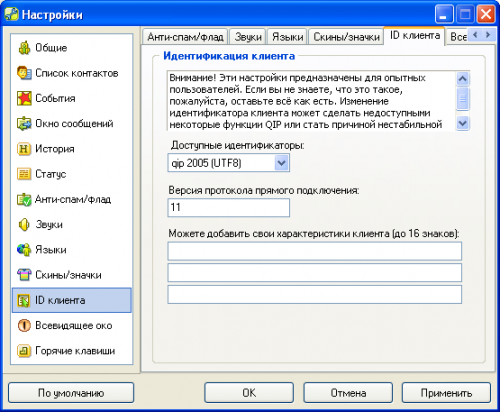Show previous tabs with left arrow
Screen dimensions: 500x412
pos(475,35)
